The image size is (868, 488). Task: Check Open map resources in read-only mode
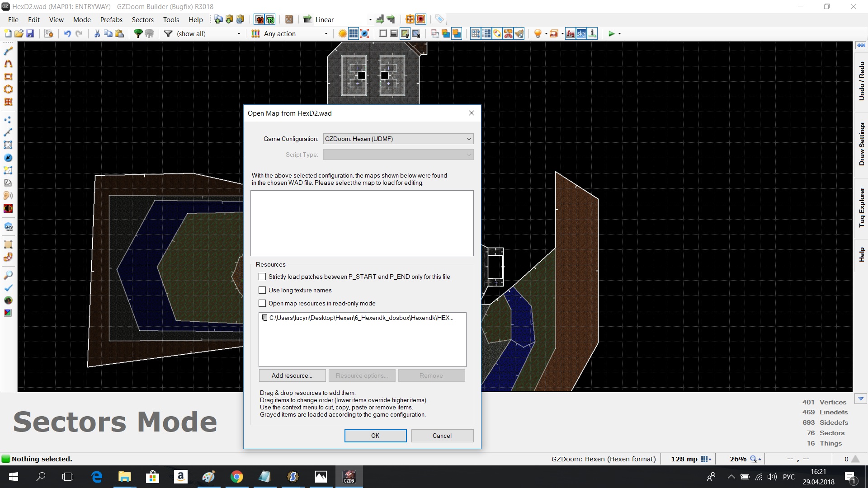[x=262, y=303]
